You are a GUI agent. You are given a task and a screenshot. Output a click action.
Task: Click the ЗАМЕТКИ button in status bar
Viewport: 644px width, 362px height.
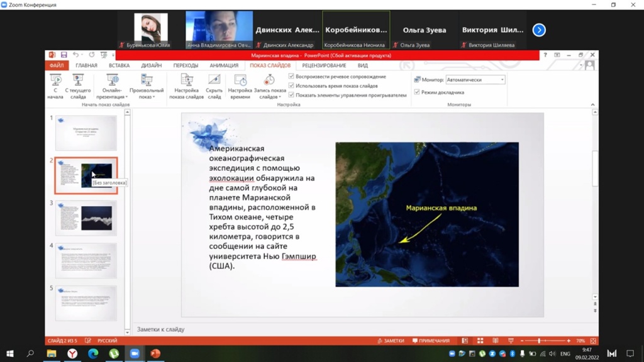[x=391, y=341]
